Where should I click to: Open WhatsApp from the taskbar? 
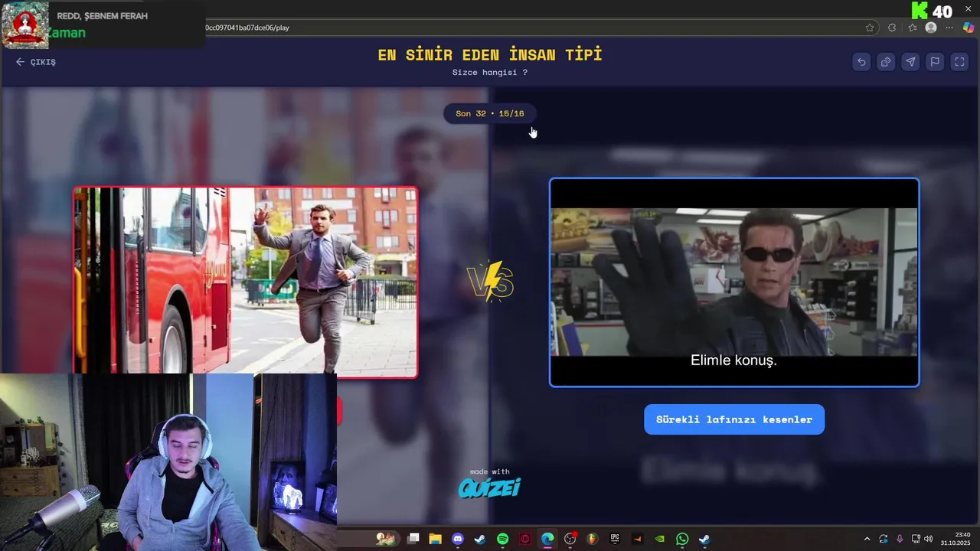[x=682, y=539]
